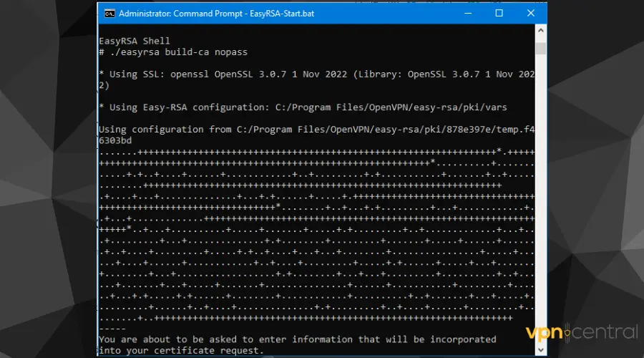This screenshot has width=644, height=358.
Task: Click the 'Using SSL: openssl OpenSSL 3.0.7' line
Action: (x=317, y=74)
